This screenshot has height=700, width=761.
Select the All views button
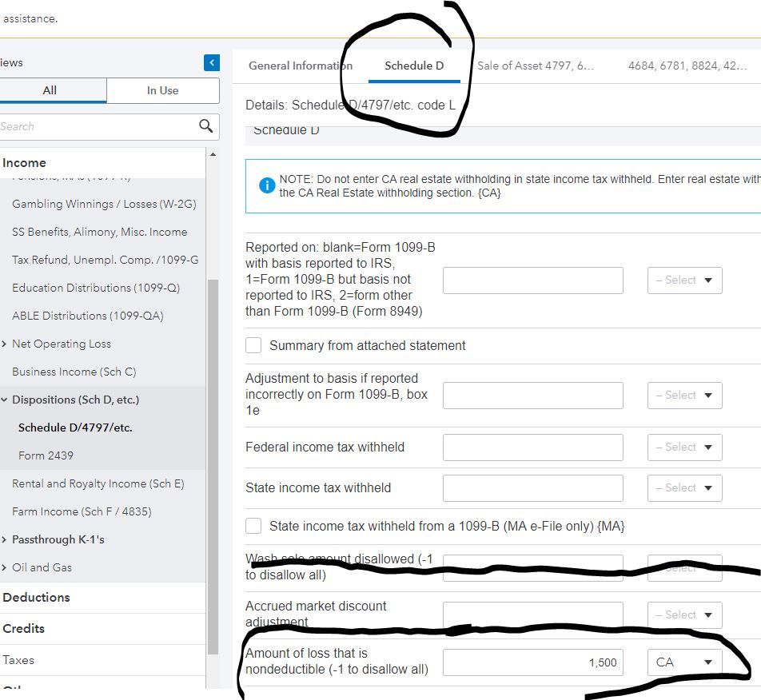[x=50, y=90]
